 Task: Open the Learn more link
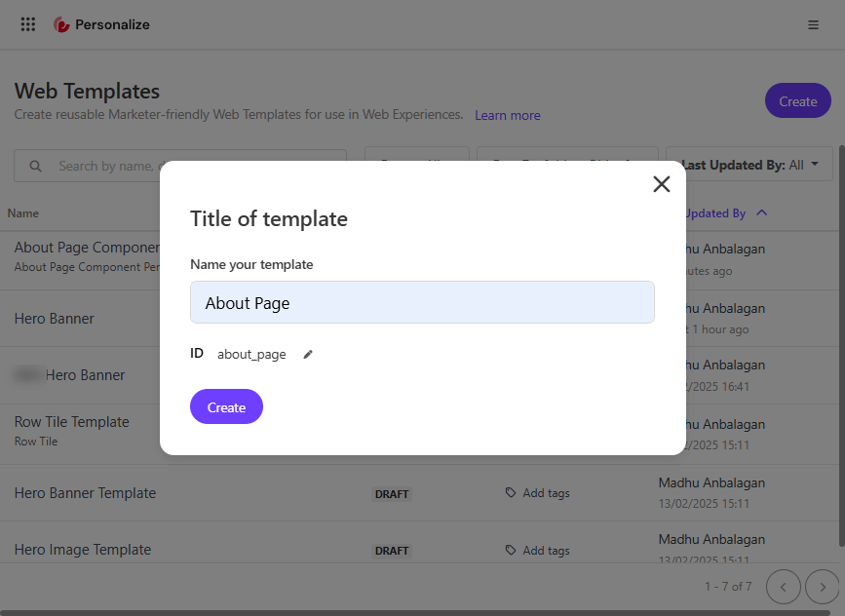pyautogui.click(x=507, y=116)
